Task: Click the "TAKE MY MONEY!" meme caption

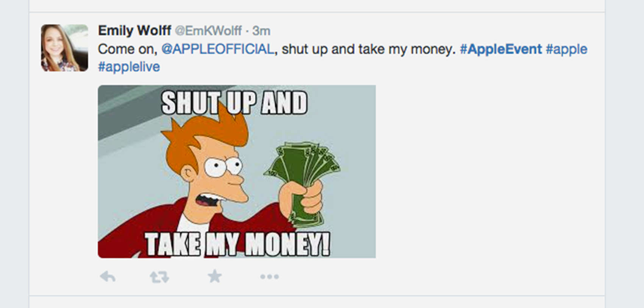Action: coord(238,244)
